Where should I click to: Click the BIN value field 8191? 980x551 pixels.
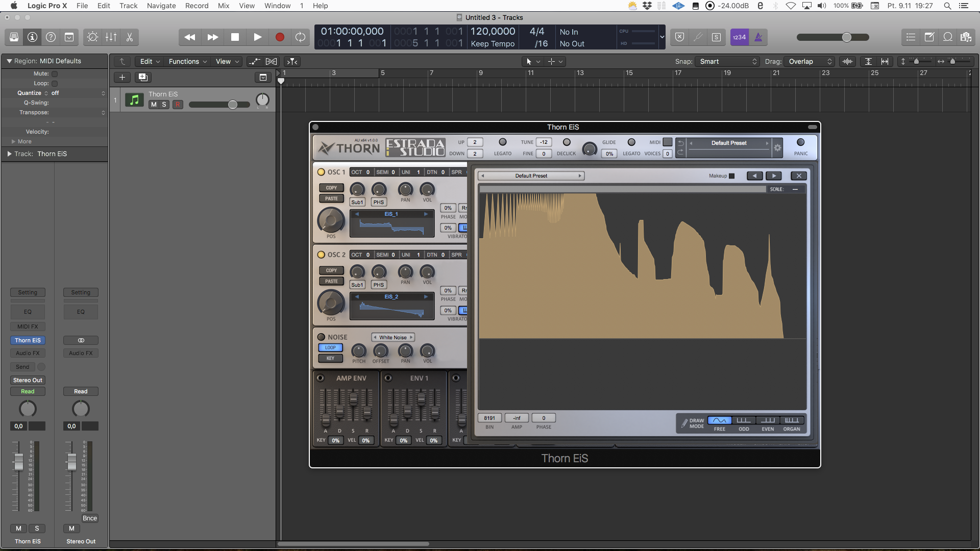(489, 418)
